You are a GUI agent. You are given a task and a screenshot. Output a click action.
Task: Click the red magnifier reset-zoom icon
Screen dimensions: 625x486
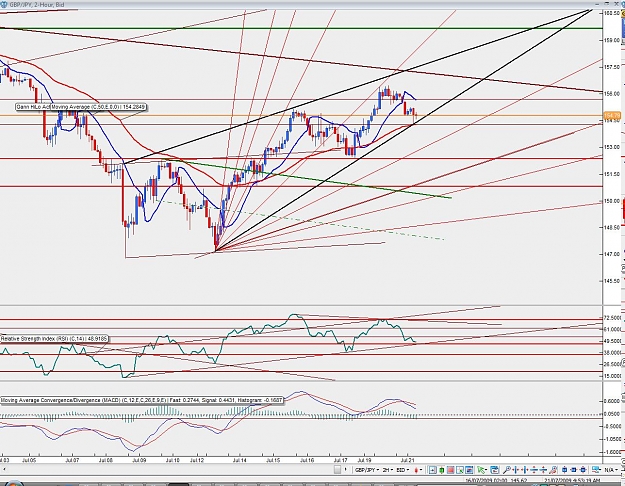click(x=553, y=470)
